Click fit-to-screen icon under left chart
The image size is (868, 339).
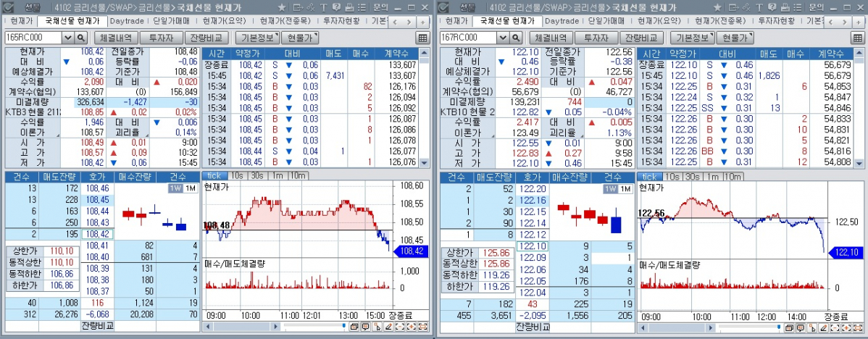pyautogui.click(x=423, y=327)
